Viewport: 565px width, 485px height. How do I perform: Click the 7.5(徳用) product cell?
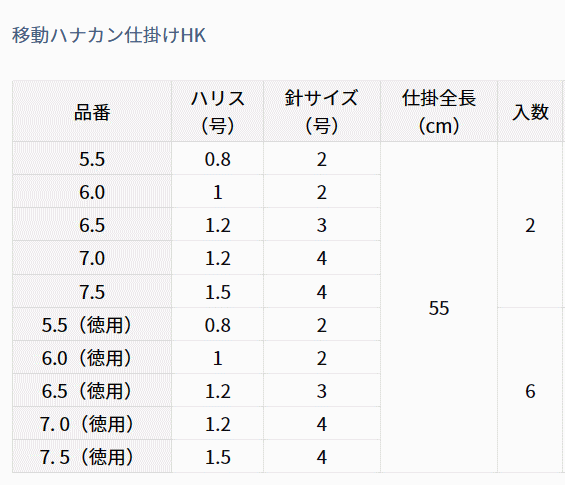(92, 457)
